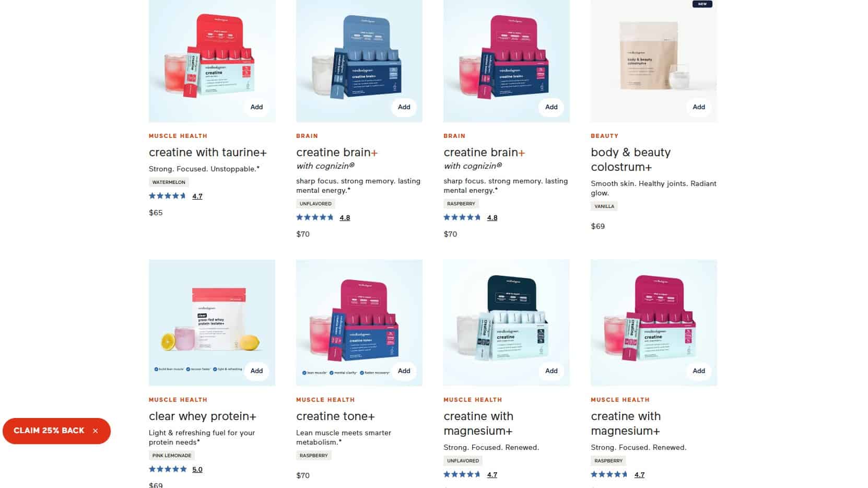
Task: Open the body & beauty colostrum+ title link
Action: coord(631,160)
